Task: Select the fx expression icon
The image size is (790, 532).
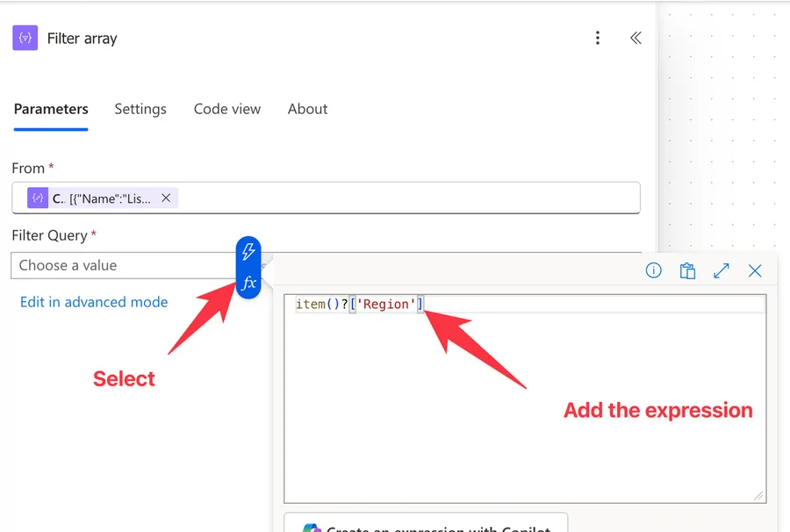Action: click(248, 283)
